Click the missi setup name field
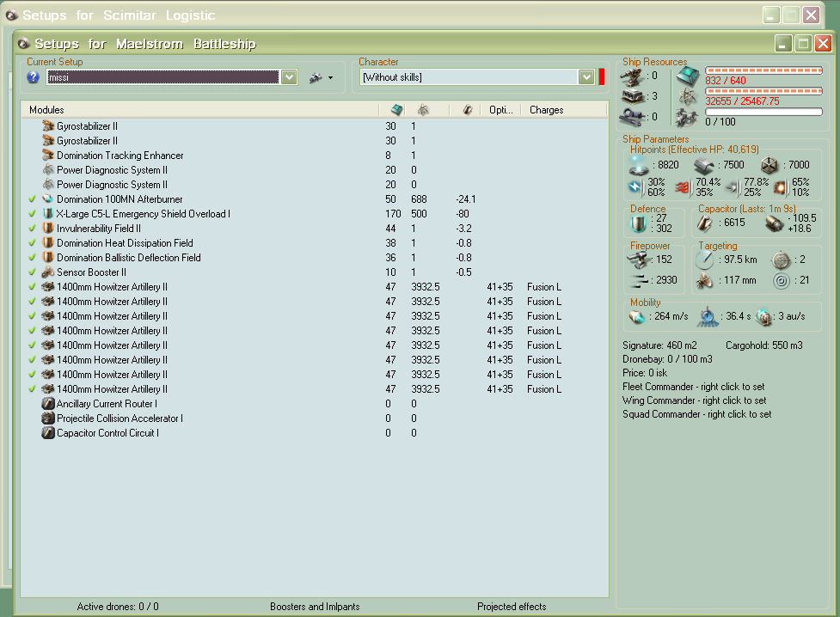The height and width of the screenshot is (617, 840). coord(162,77)
